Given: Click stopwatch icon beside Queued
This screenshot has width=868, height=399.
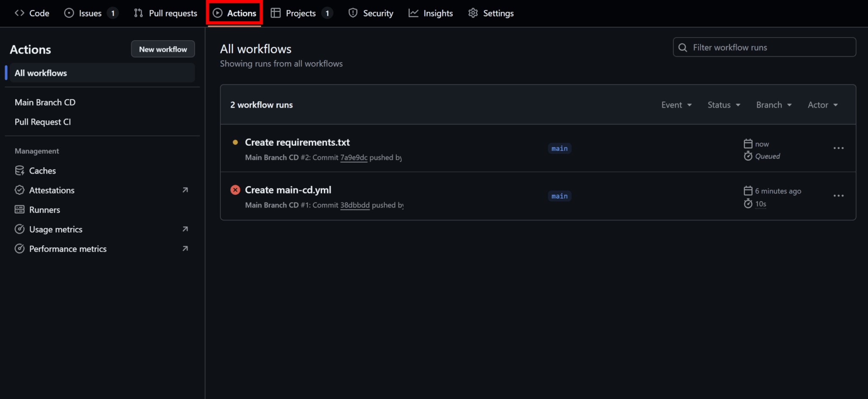Looking at the screenshot, I should [748, 156].
